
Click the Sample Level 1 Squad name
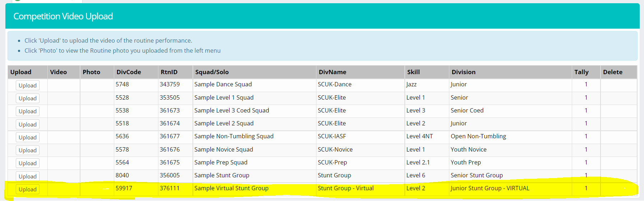click(224, 97)
